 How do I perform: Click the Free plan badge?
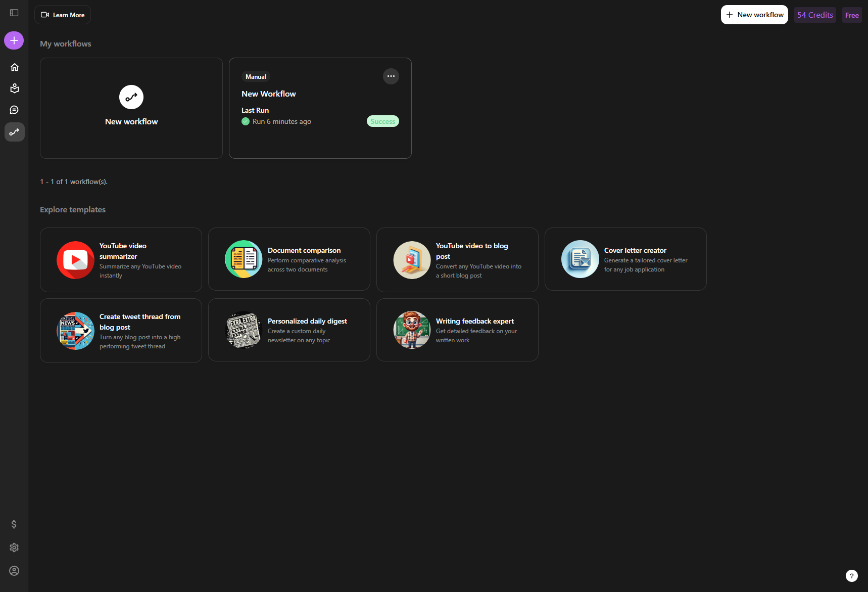pos(851,15)
